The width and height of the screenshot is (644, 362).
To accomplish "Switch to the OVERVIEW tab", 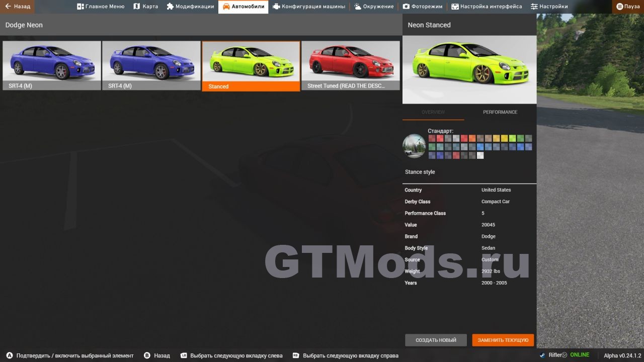I will (433, 112).
